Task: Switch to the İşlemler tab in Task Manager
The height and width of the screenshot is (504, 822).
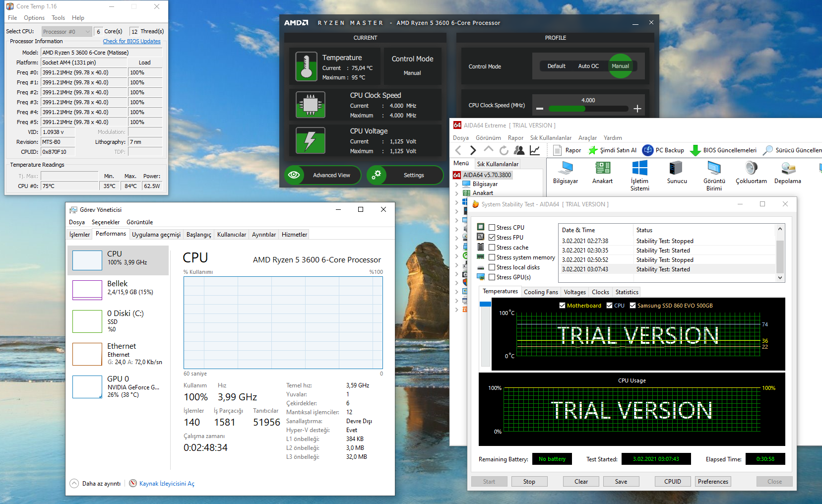Action: tap(79, 235)
